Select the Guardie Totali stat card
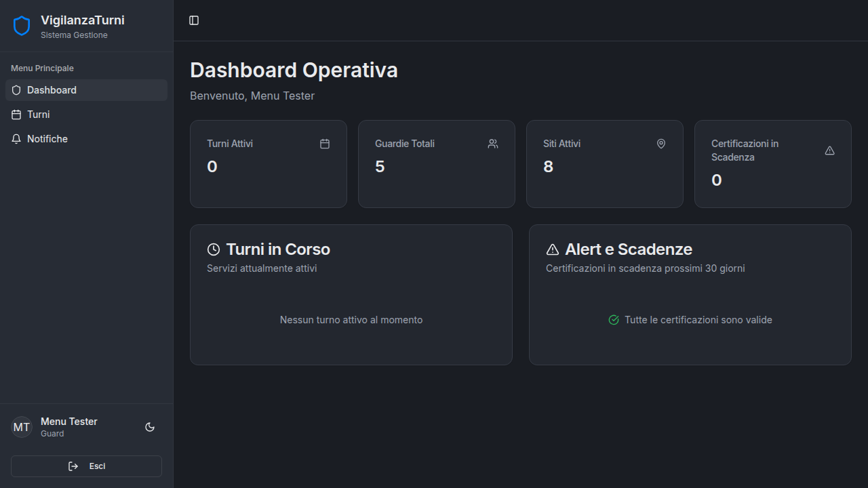Screen dimensions: 868x488 click(437, 164)
